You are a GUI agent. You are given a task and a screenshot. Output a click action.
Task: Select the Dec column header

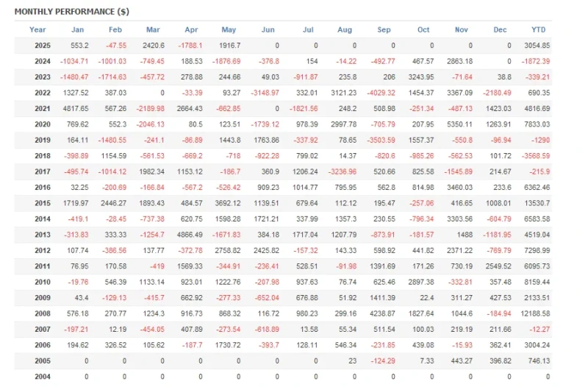(x=500, y=29)
